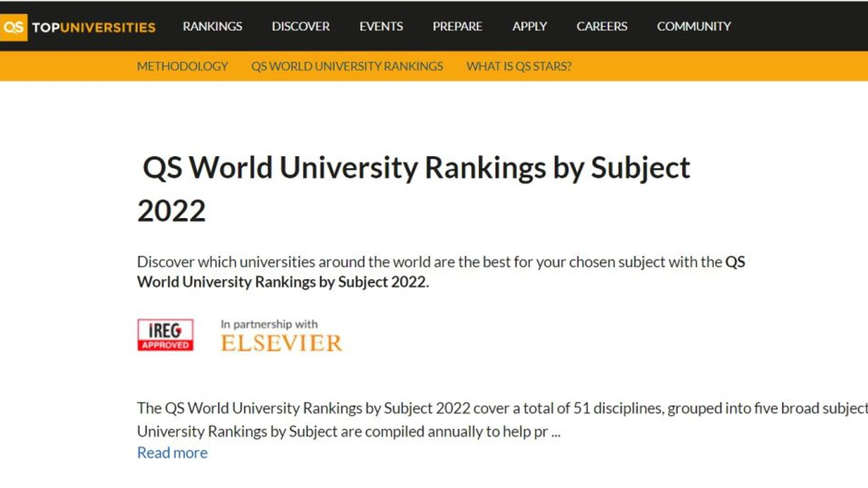Select Prepare in the top navigation
Screen dimensions: 868x488
point(457,26)
